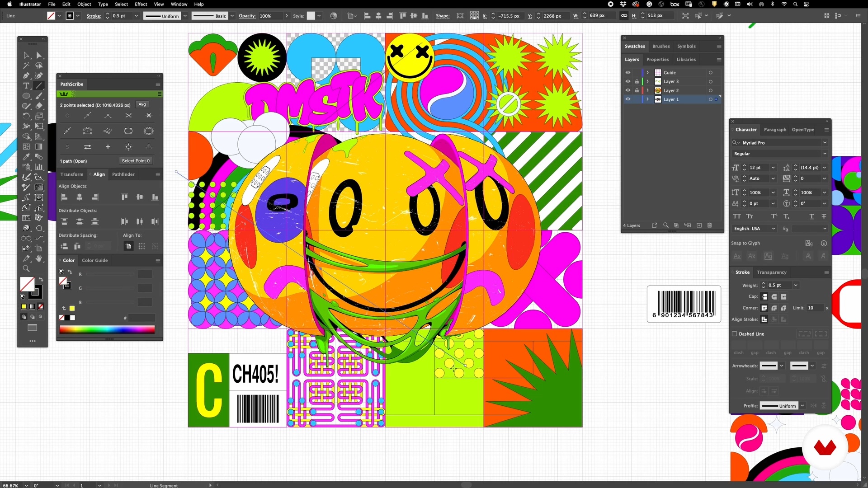868x488 pixels.
Task: Select the Selection (black arrow) tool
Action: pyautogui.click(x=26, y=56)
